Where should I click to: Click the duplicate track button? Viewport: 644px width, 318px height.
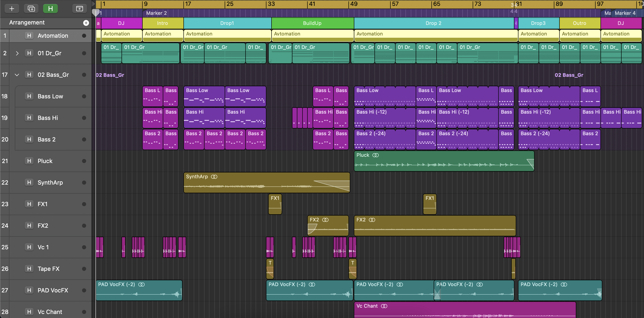[31, 9]
